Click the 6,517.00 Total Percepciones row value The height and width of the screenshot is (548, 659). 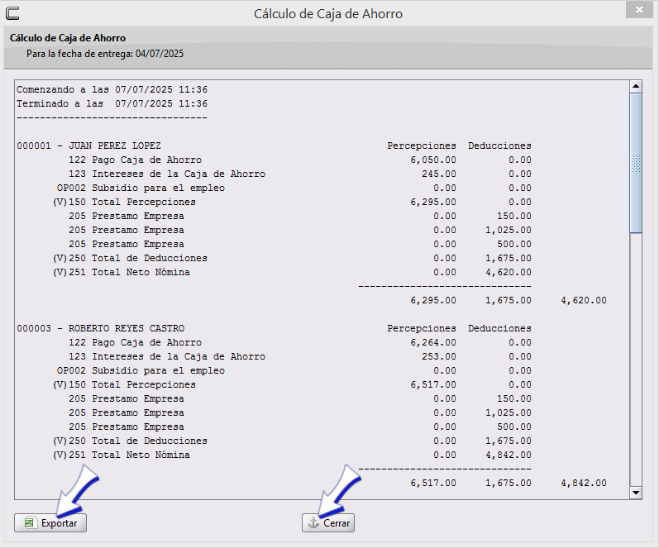coord(433,385)
